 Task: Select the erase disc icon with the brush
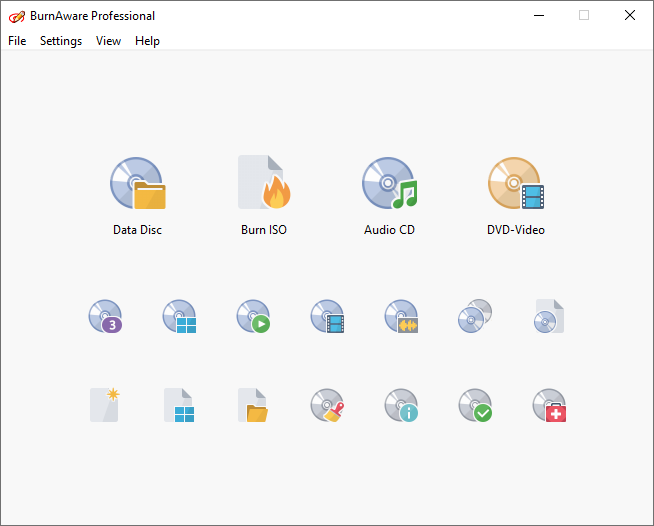(x=327, y=405)
